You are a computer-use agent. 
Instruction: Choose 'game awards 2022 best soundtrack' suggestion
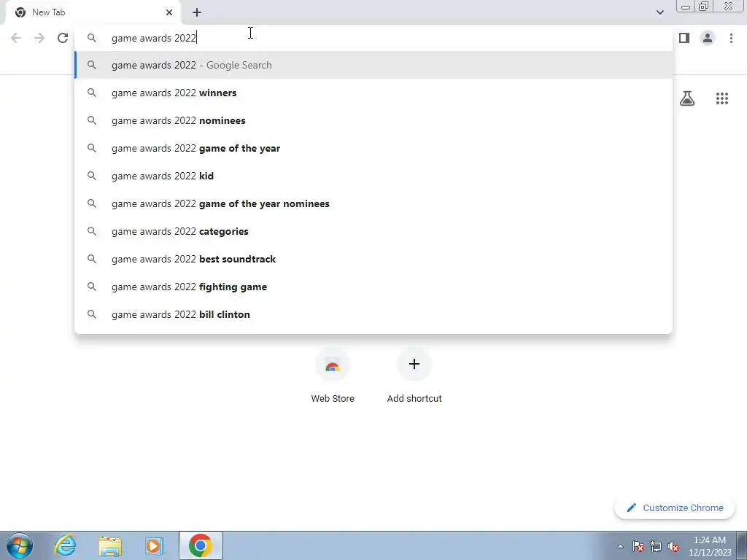pyautogui.click(x=373, y=259)
